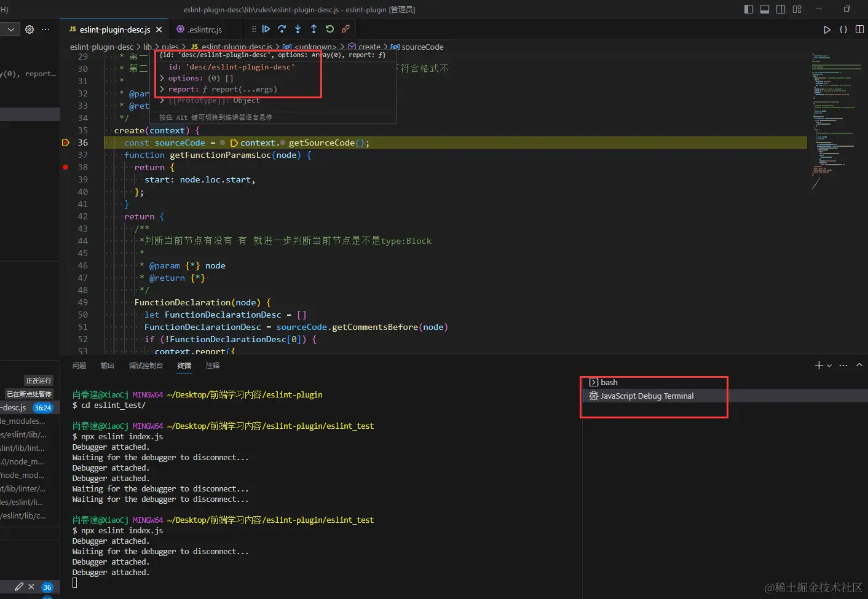Toggle the breakpoint on line 38
The image size is (868, 599).
[65, 167]
